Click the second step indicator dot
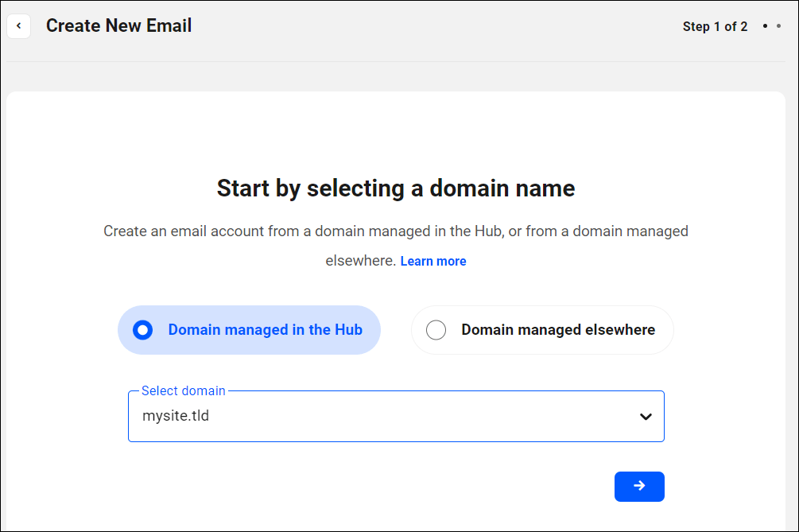The image size is (799, 532). tap(780, 26)
